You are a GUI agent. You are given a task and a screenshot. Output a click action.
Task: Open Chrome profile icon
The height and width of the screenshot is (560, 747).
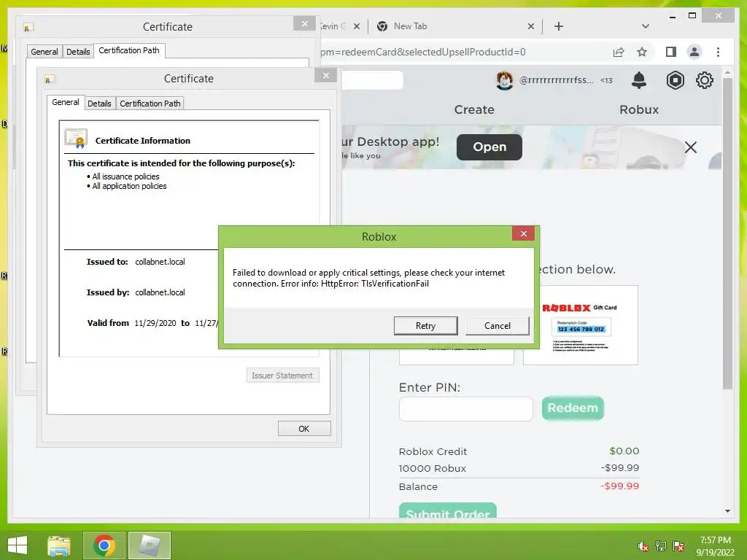pos(694,52)
